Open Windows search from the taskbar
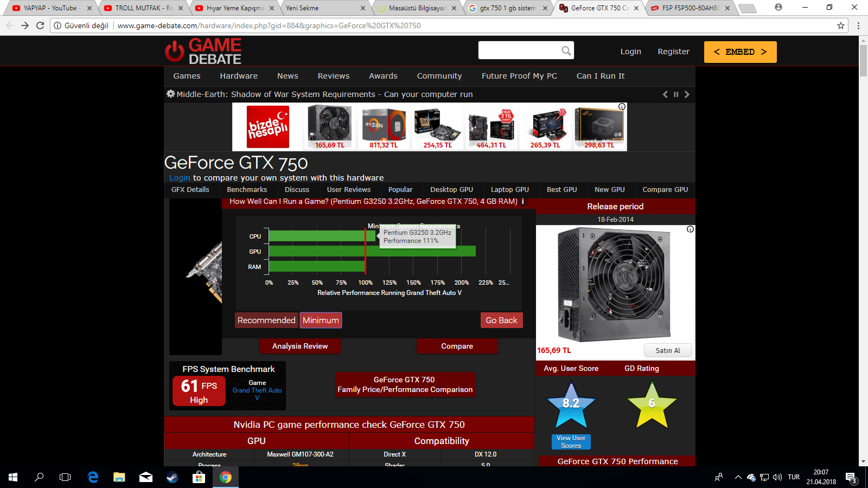Image resolution: width=868 pixels, height=488 pixels. pos(39,477)
